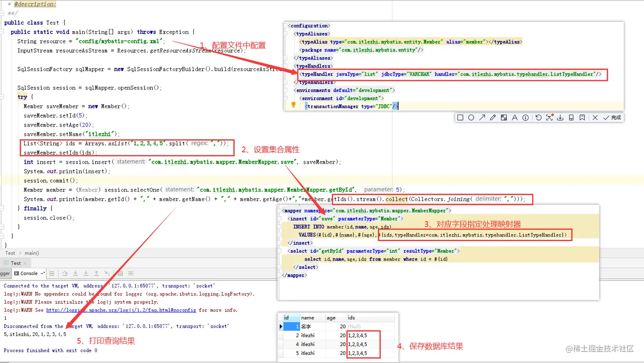Collapse the environment id development tag

pyautogui.click(x=286, y=98)
